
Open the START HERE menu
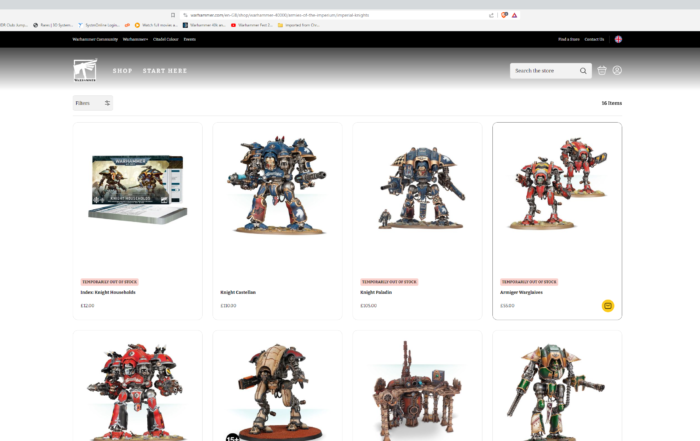click(165, 71)
